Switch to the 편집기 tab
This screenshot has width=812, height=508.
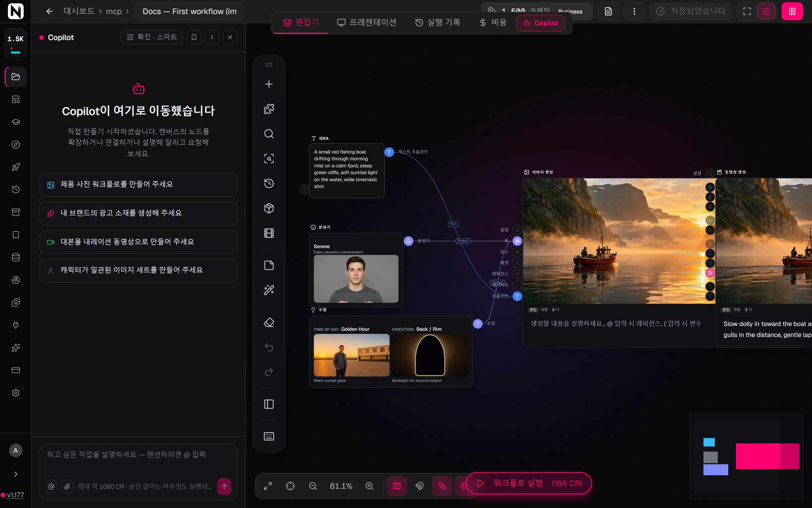[x=301, y=23]
